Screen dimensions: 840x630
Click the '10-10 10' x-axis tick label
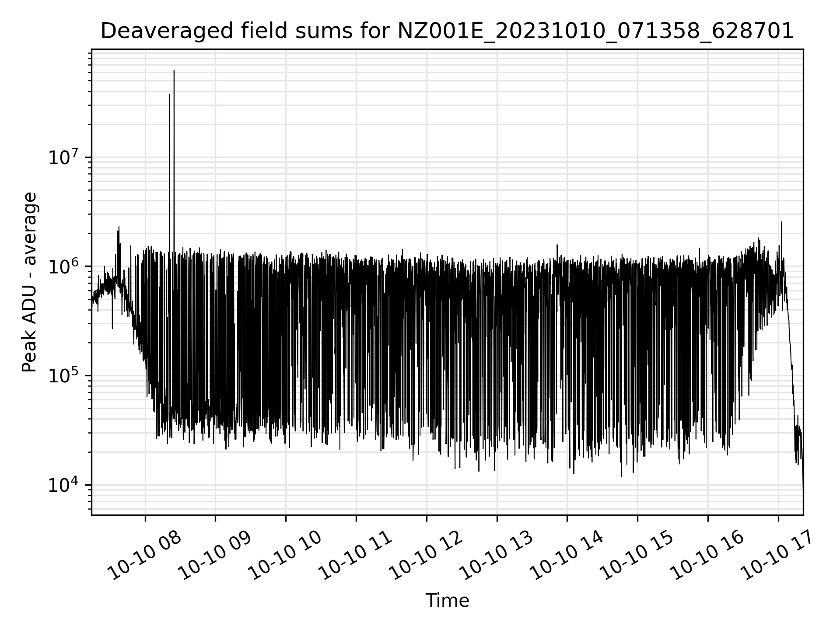point(286,555)
